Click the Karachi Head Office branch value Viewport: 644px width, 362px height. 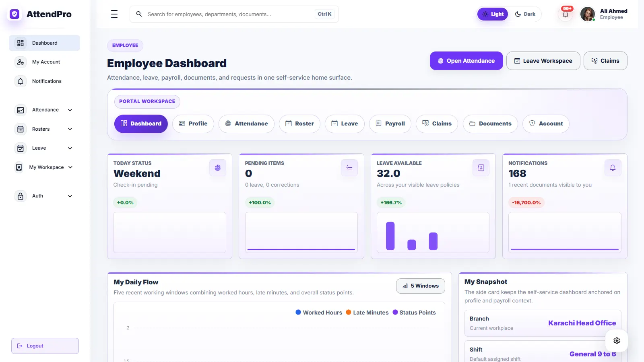click(582, 323)
